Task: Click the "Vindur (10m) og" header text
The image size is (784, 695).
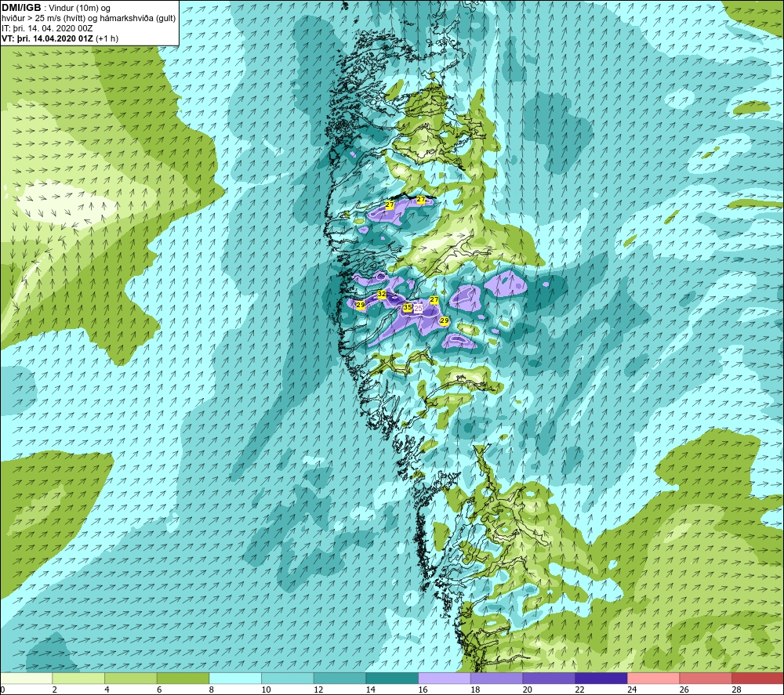Action: 79,9
